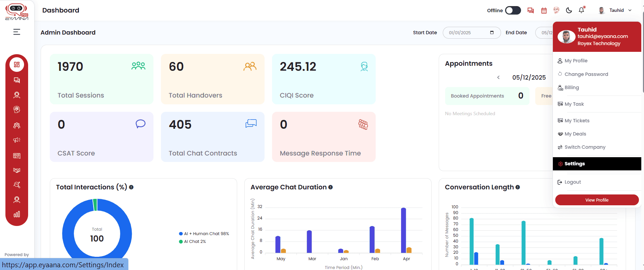Viewport: 644px width, 270px height.
Task: Click the notification bell icon
Action: [581, 10]
